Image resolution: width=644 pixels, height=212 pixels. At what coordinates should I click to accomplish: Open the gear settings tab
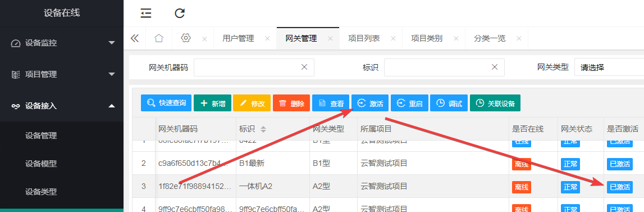click(x=186, y=38)
